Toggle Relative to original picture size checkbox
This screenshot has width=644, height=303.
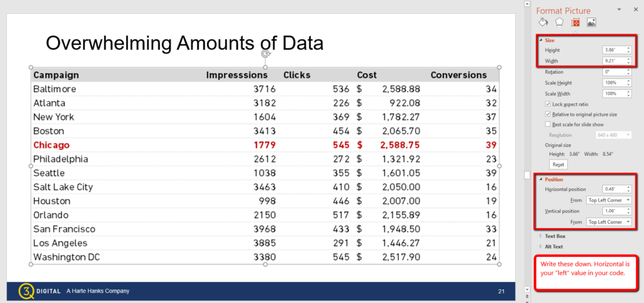tap(548, 114)
